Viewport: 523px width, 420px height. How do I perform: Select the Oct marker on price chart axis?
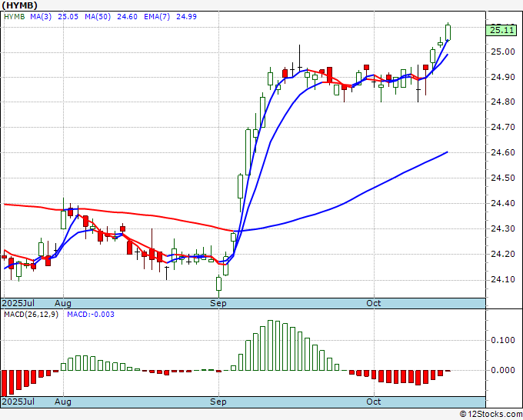(x=374, y=304)
